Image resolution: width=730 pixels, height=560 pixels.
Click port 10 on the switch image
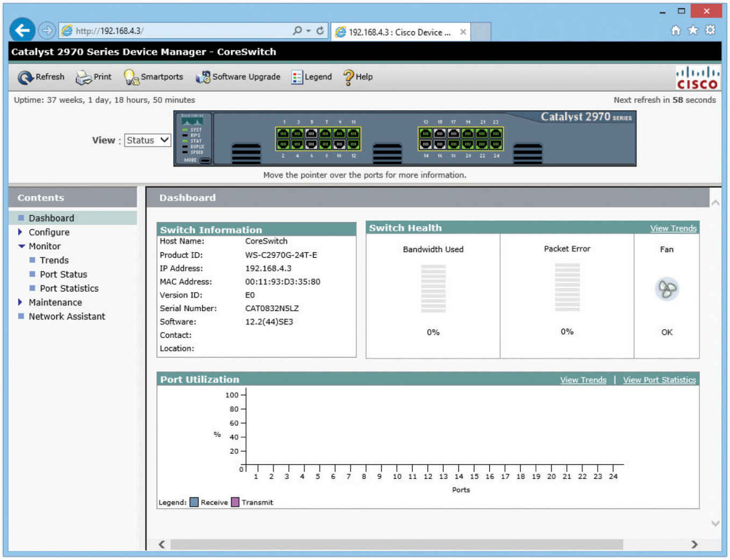(x=339, y=144)
